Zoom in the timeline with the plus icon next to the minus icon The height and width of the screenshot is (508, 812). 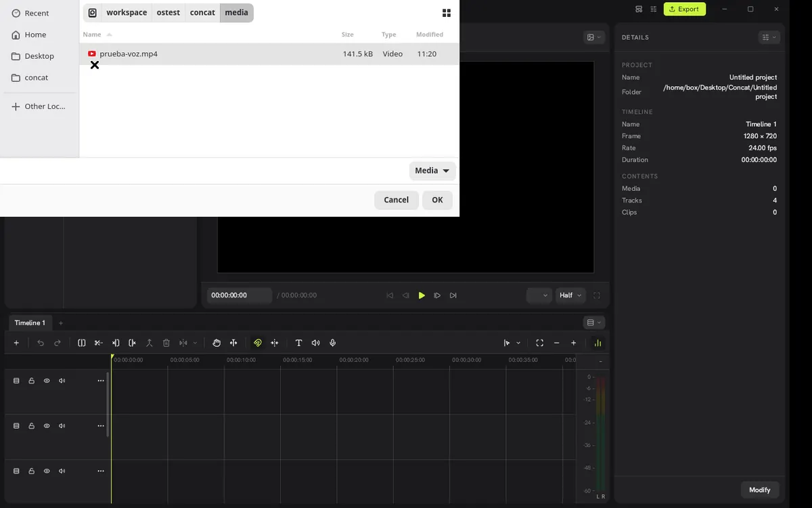(x=574, y=343)
